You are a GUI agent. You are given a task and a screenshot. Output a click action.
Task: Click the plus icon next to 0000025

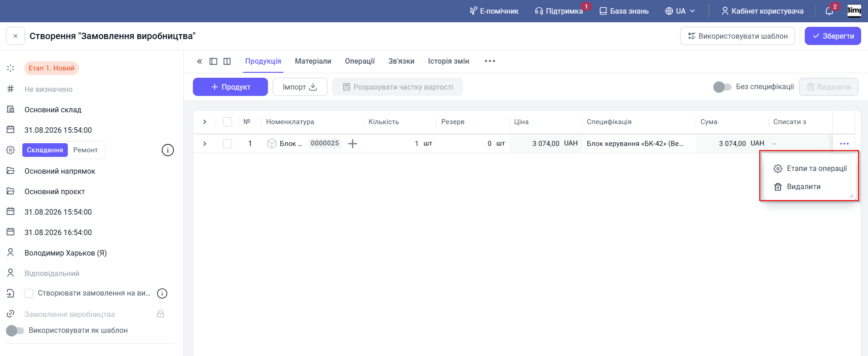point(353,144)
